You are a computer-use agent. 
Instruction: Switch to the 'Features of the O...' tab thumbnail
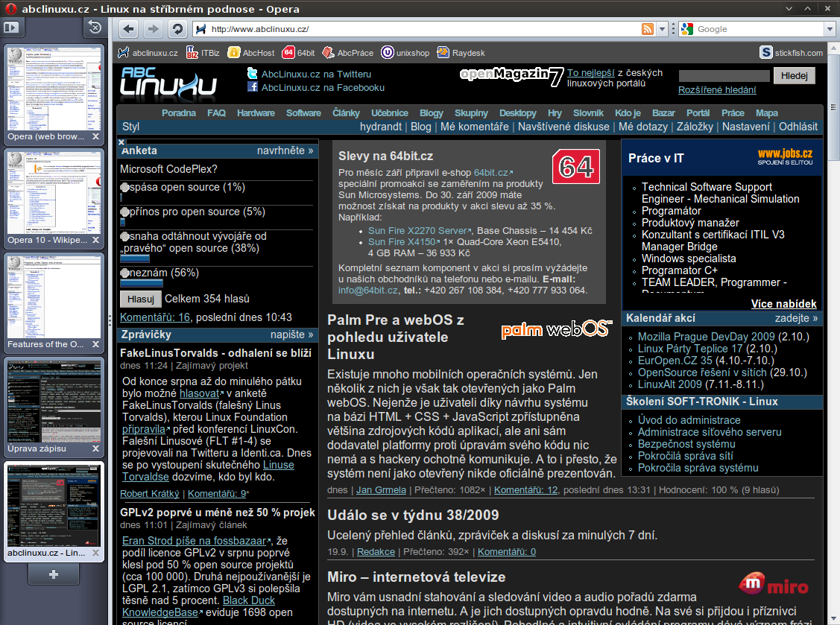[x=54, y=296]
